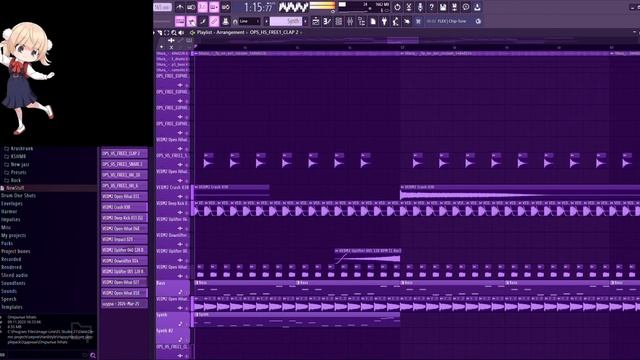
Task: Click the FLEX | Chip-Tune hint panel
Action: point(451,21)
